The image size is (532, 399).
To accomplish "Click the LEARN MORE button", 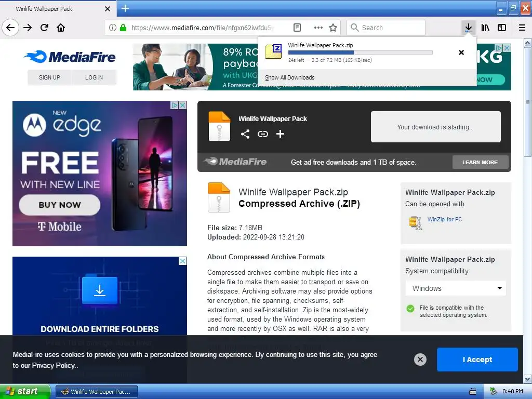I will point(480,162).
